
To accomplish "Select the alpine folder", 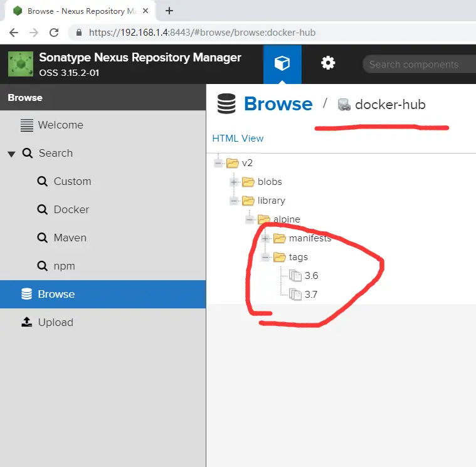I will click(287, 219).
